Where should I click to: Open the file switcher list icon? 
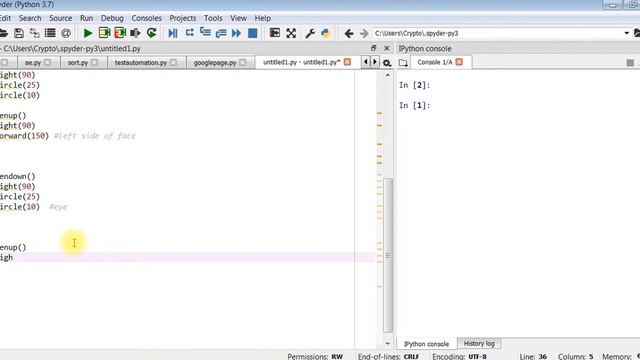pyautogui.click(x=50, y=33)
